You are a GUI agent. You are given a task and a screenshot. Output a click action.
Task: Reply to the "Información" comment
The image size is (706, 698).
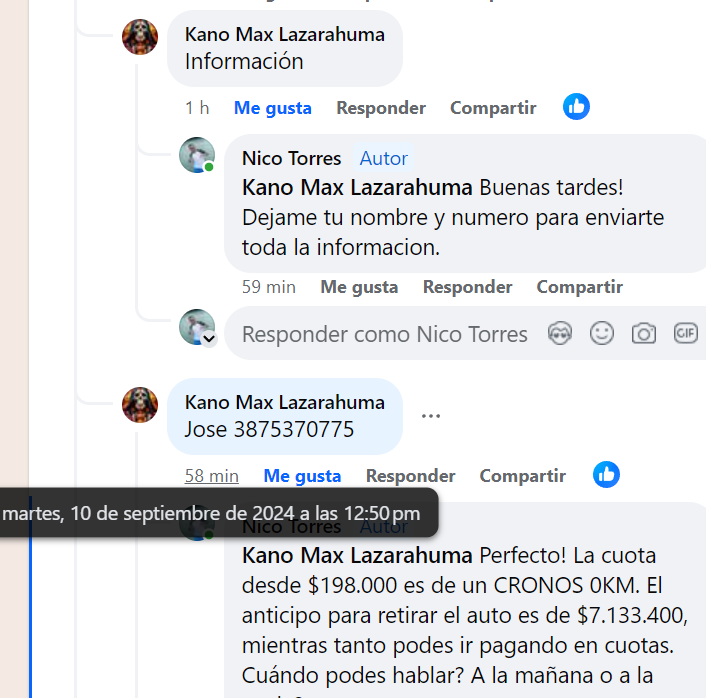click(x=381, y=108)
